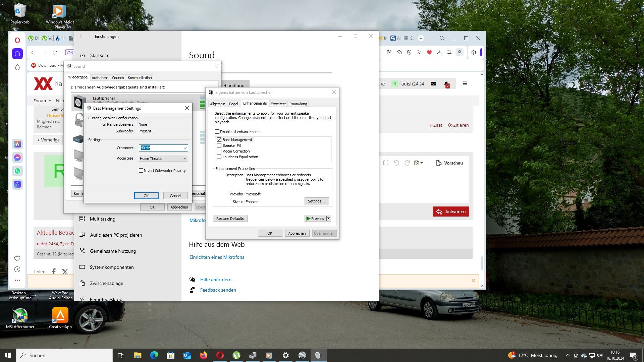Enable Speaker Fill enhancement
This screenshot has height=362, width=644.
219,145
